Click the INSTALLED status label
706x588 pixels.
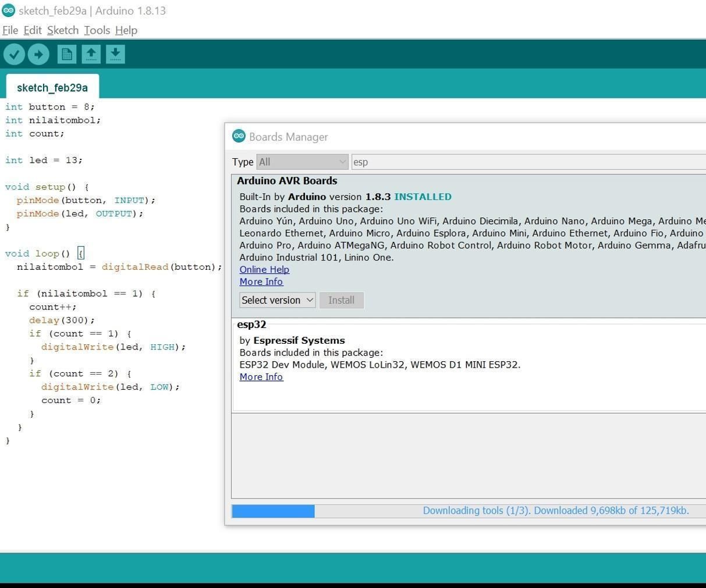point(423,197)
